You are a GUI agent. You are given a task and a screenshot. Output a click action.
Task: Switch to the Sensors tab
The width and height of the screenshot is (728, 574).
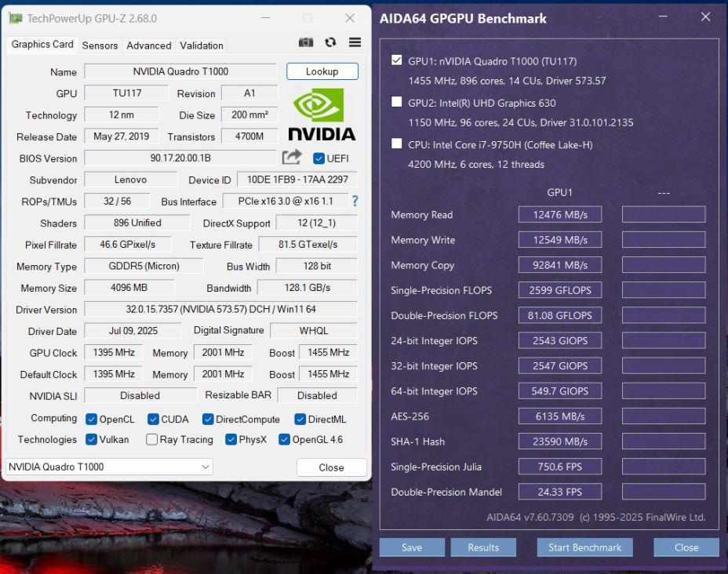[x=100, y=45]
